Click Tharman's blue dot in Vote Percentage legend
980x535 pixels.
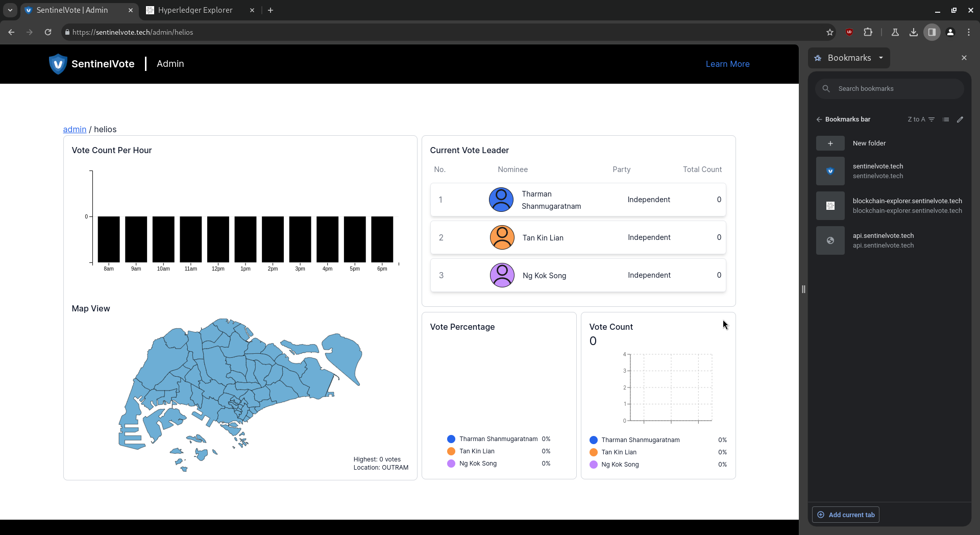tap(451, 439)
